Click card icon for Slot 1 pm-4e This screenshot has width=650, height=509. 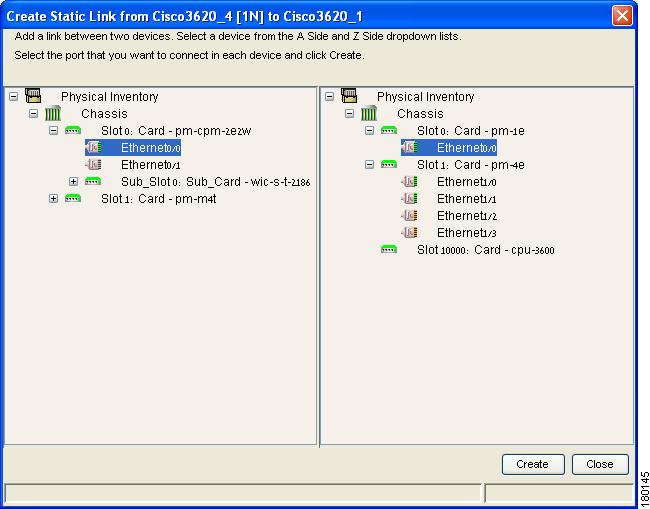coord(389,165)
